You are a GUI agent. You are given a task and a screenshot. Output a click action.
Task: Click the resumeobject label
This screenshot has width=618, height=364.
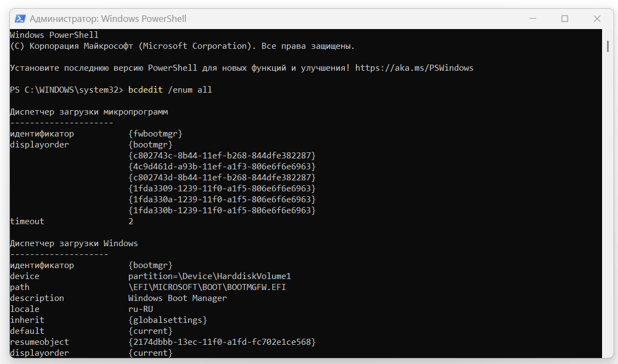tap(39, 342)
